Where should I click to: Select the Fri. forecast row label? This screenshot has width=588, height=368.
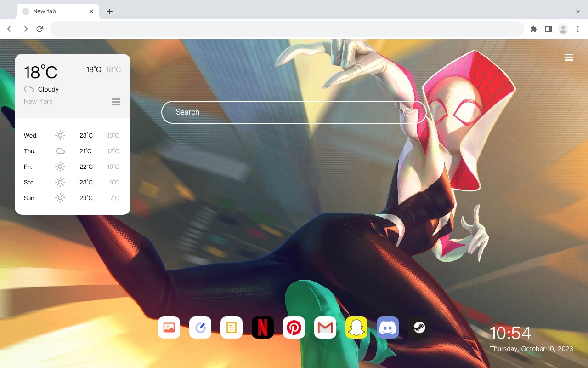28,167
